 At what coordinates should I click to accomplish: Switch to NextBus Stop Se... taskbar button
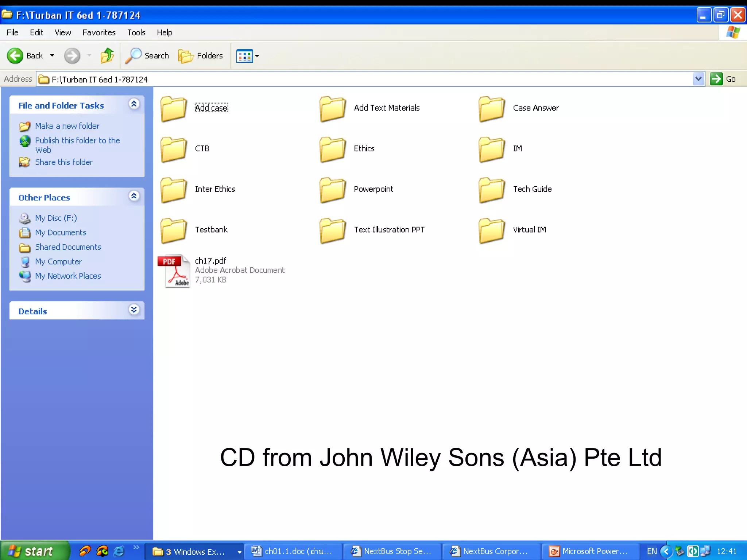coord(392,552)
